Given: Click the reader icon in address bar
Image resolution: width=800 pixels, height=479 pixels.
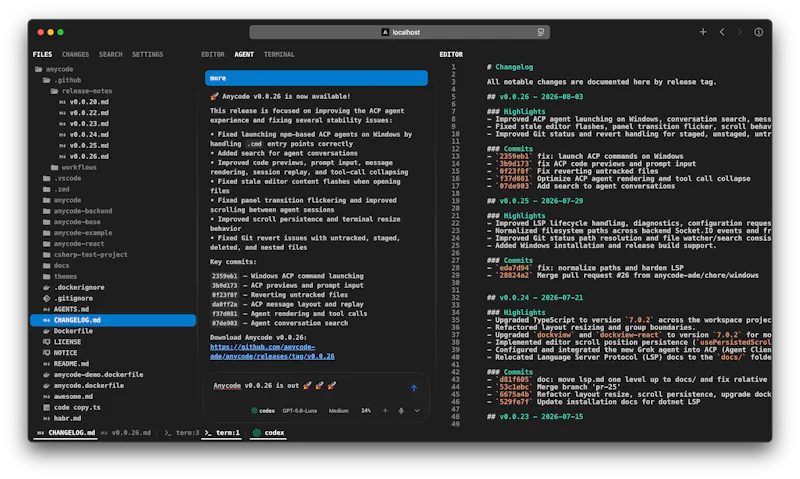Looking at the screenshot, I should [x=540, y=32].
